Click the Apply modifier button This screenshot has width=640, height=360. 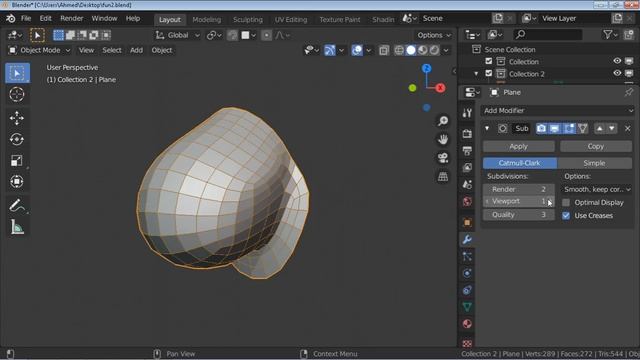pyautogui.click(x=518, y=147)
